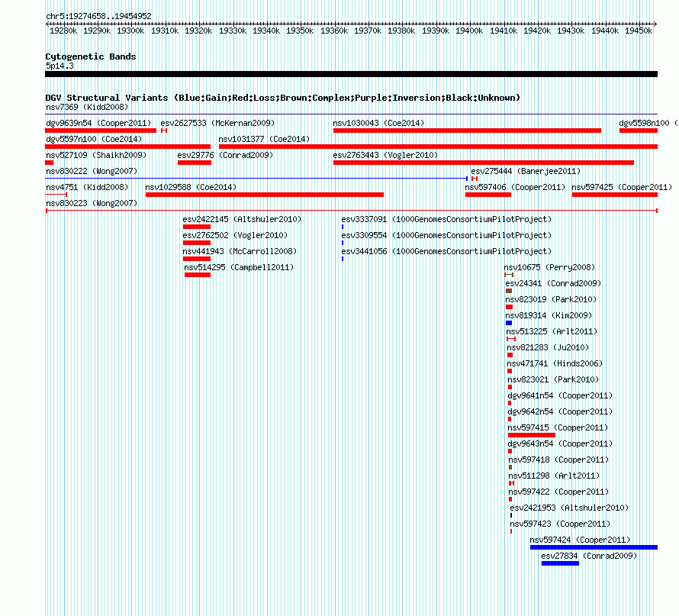679x616 pixels.
Task: Select the nsv511298 (Arlt2011) label
Action: (x=554, y=476)
